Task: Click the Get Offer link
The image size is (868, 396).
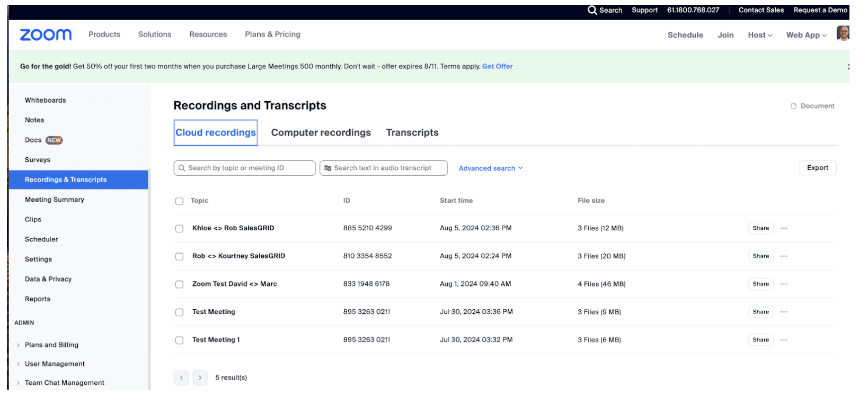Action: 498,66
